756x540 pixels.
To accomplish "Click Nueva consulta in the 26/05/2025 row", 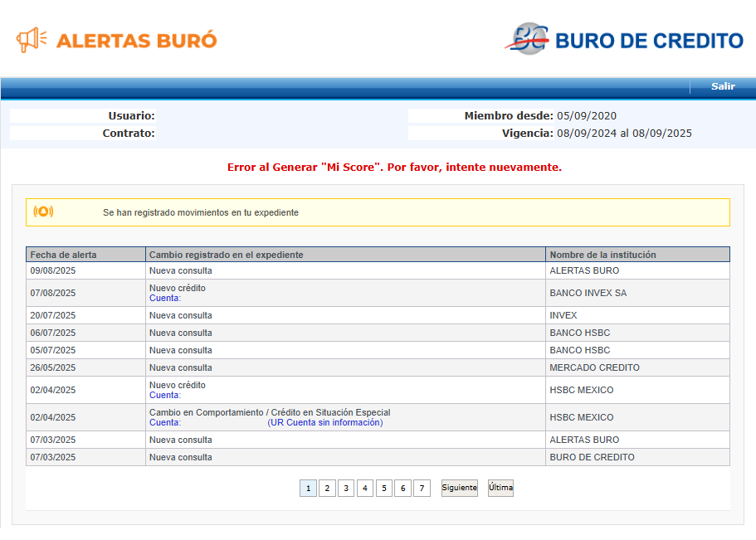I will coord(181,367).
